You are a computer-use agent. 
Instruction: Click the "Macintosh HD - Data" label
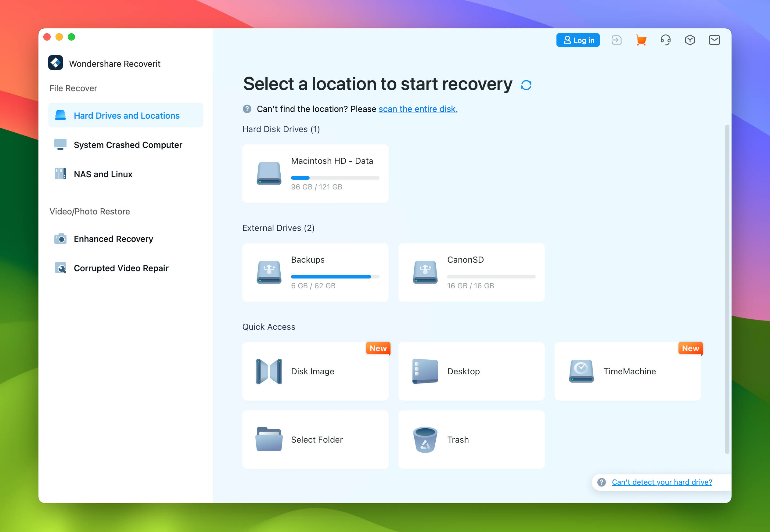[332, 161]
